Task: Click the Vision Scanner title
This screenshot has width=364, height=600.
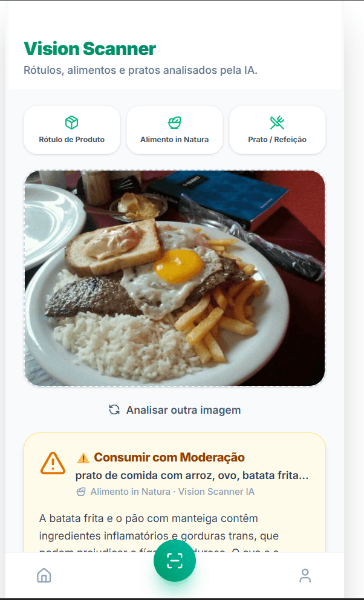Action: [x=89, y=49]
